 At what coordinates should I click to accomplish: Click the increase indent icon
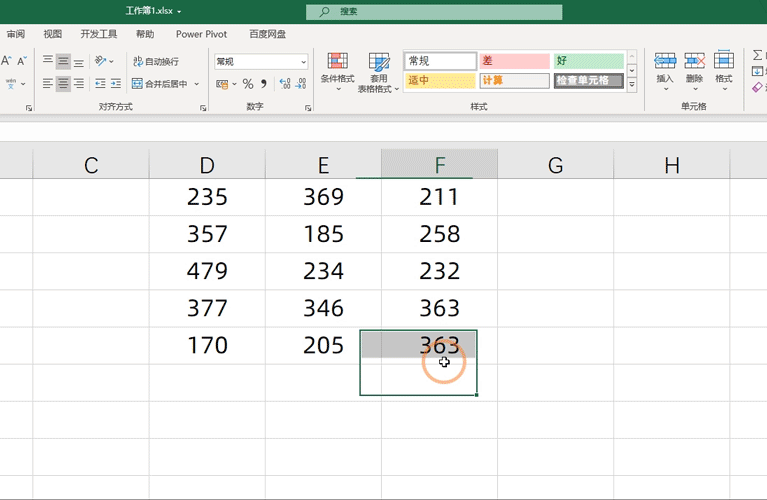(116, 84)
